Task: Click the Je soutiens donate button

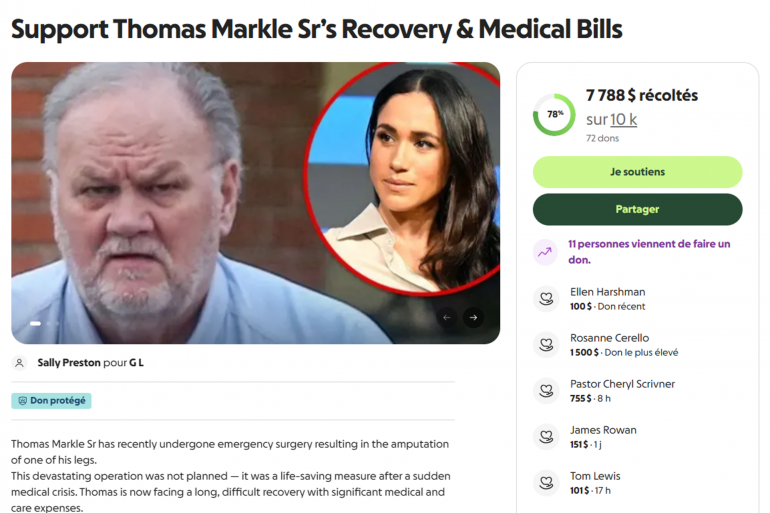Action: pos(637,172)
